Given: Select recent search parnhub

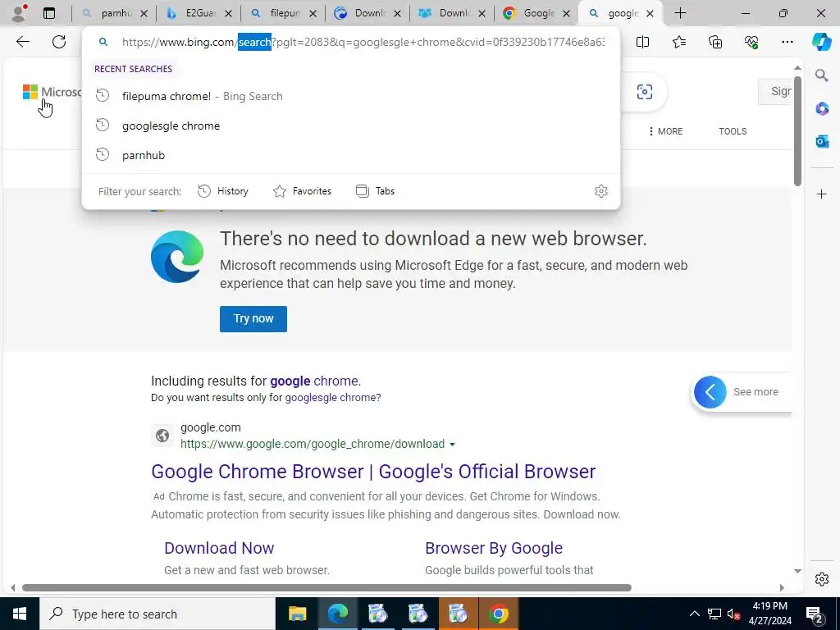Looking at the screenshot, I should 351,155.
